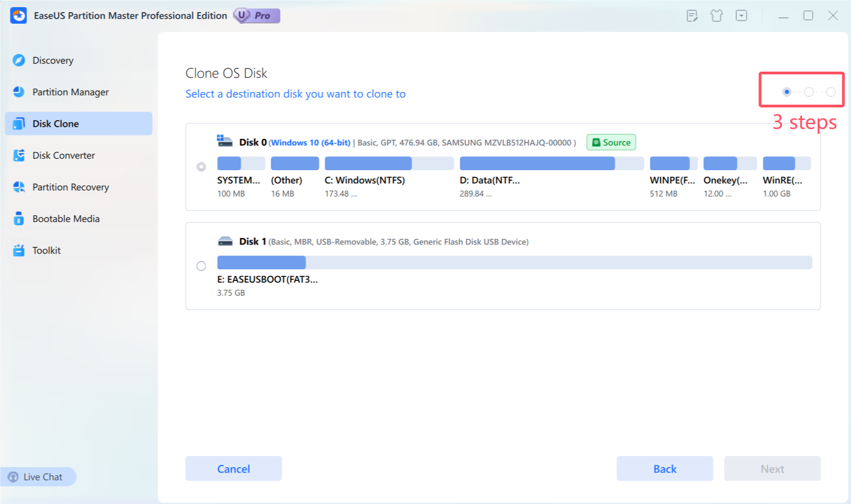Open Disk Converter
851x504 pixels.
[79, 155]
